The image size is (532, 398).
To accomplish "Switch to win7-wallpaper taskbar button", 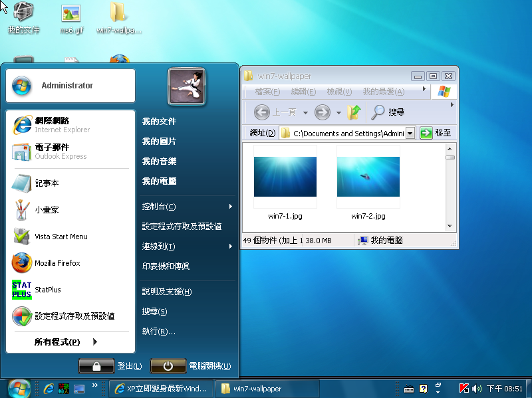I will coord(267,389).
